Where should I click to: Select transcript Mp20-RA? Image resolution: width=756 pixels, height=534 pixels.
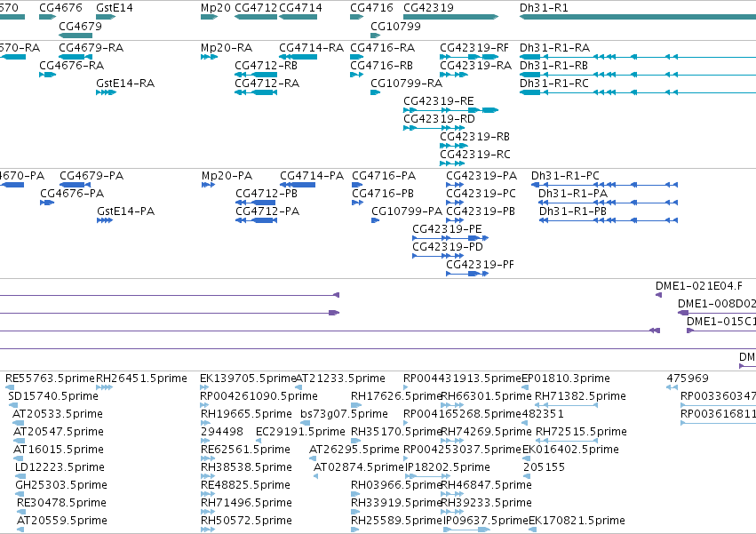click(227, 48)
